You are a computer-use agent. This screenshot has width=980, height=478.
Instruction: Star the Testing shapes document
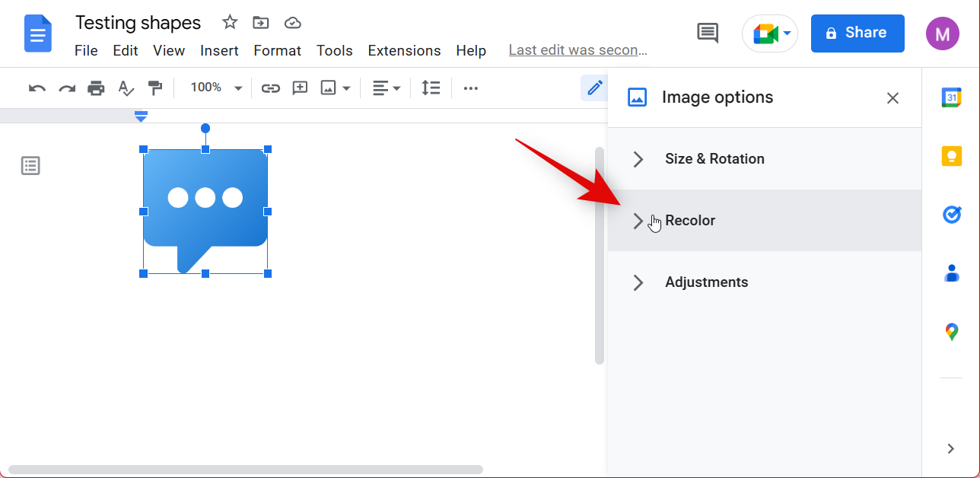(230, 22)
